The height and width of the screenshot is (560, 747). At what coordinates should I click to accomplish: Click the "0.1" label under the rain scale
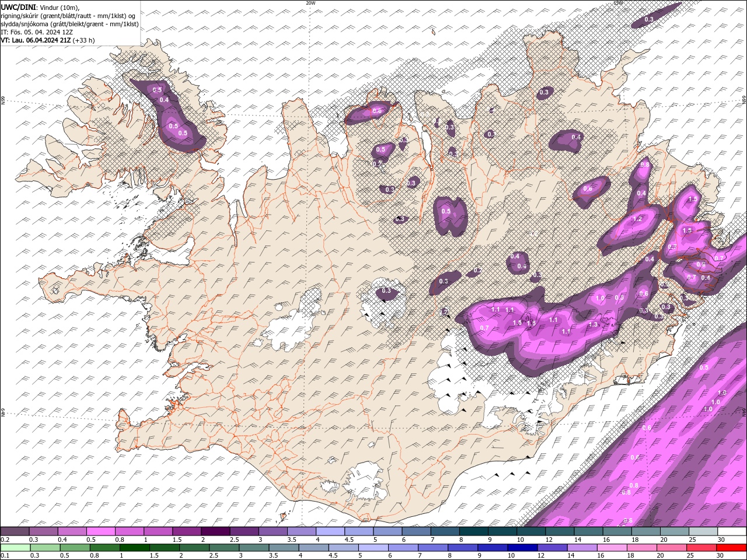(x=5, y=556)
